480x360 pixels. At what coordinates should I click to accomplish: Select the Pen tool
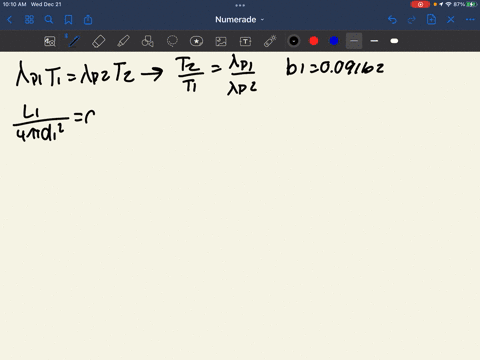pyautogui.click(x=74, y=41)
